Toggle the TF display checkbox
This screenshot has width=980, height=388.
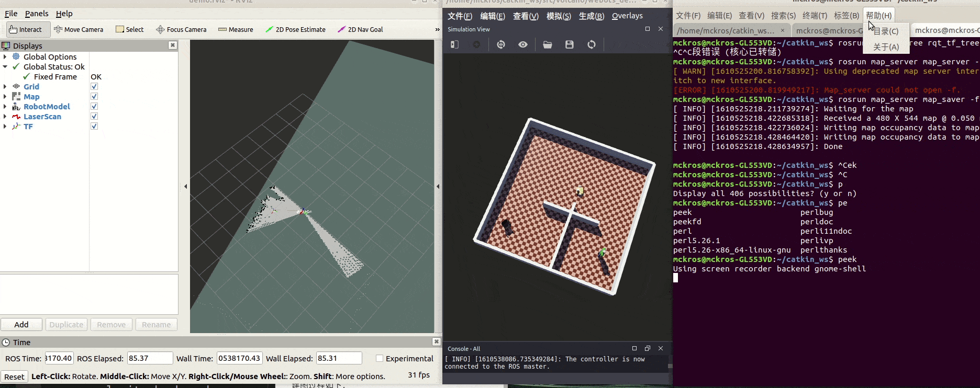tap(94, 126)
